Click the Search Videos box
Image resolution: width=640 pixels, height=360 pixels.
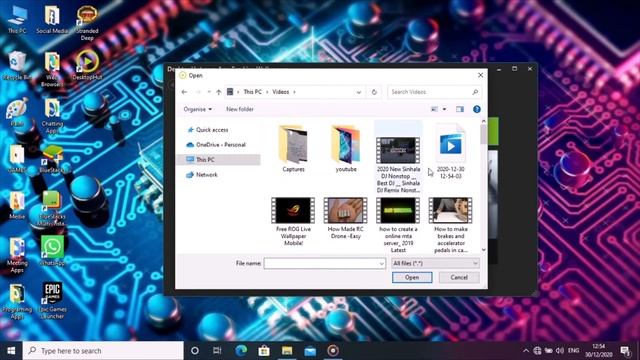pyautogui.click(x=434, y=92)
